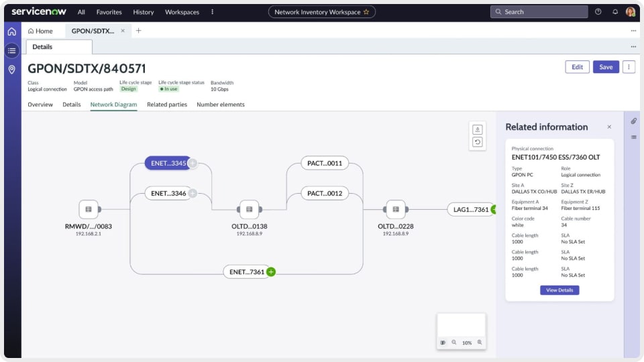The height and width of the screenshot is (362, 644).
Task: Zoom out on the diagram minimap
Action: coord(454,343)
